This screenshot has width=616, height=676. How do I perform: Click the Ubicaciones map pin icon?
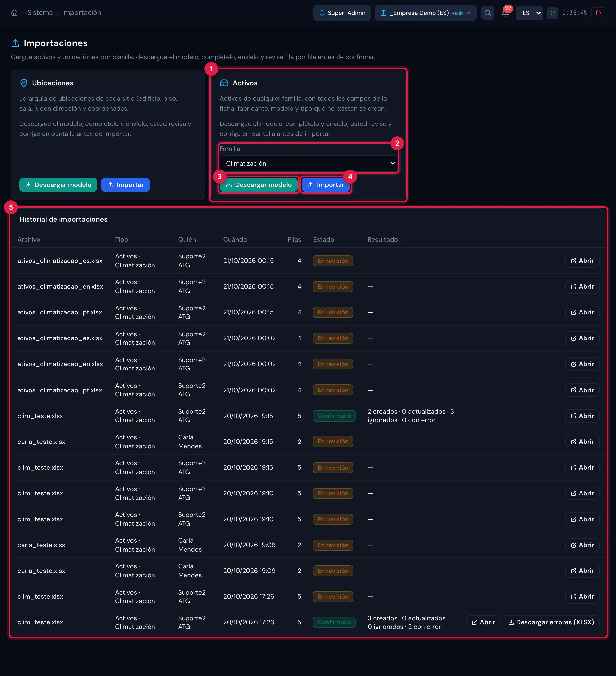pyautogui.click(x=24, y=83)
